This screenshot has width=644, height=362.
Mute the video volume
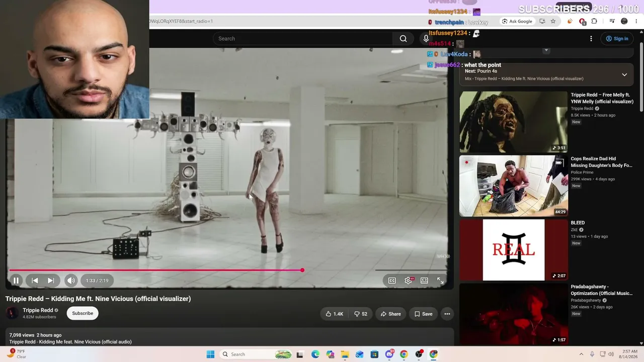pos(71,281)
